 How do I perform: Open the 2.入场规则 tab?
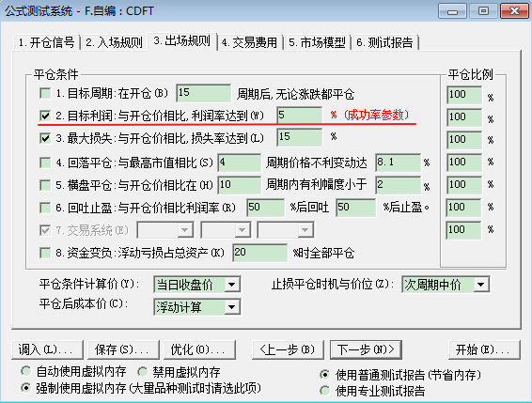(x=115, y=43)
